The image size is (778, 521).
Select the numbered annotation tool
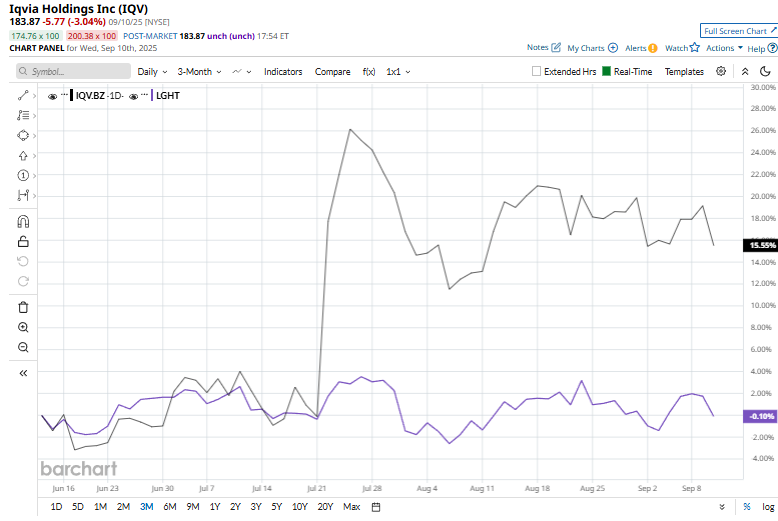point(23,175)
